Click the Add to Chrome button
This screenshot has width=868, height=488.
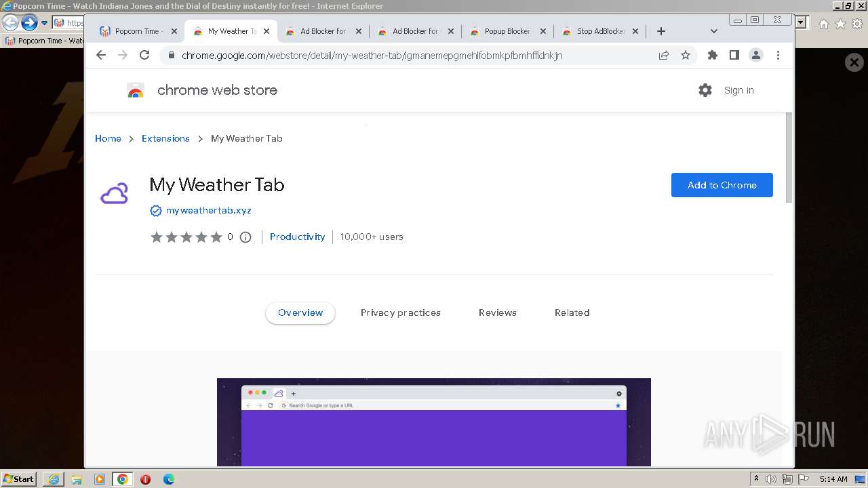(722, 185)
